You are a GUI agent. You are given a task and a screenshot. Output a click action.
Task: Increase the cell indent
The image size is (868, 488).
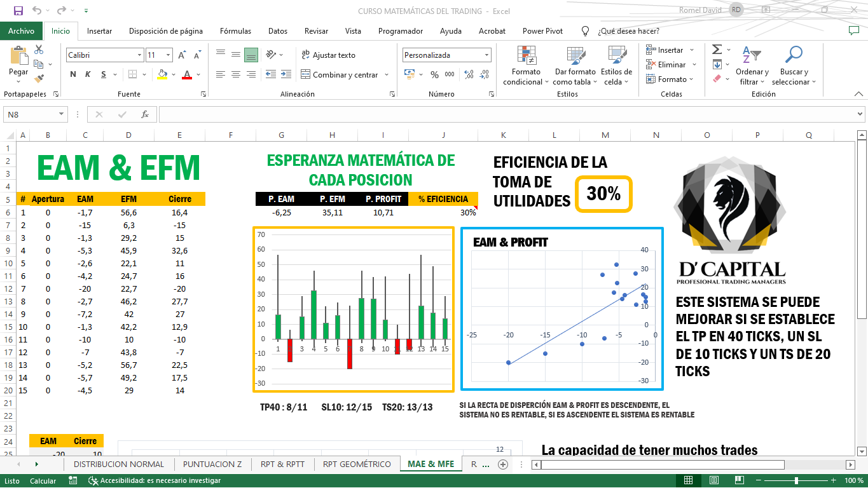[286, 74]
